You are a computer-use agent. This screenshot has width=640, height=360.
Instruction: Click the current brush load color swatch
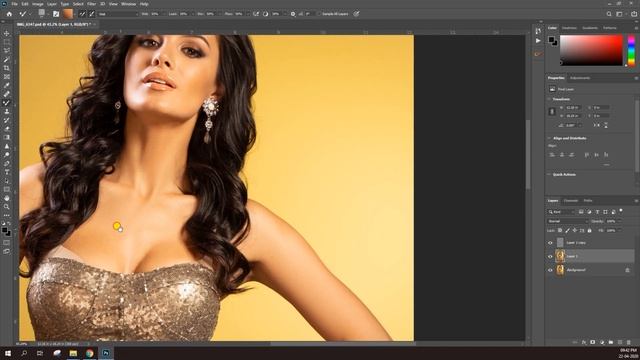tap(68, 14)
